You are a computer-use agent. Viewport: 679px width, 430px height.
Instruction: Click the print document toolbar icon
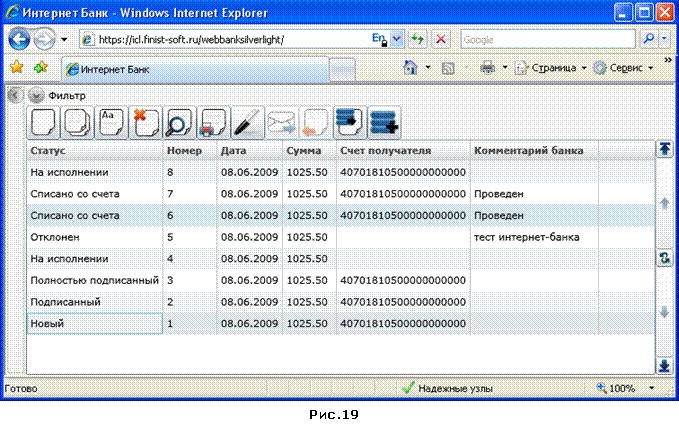click(213, 123)
